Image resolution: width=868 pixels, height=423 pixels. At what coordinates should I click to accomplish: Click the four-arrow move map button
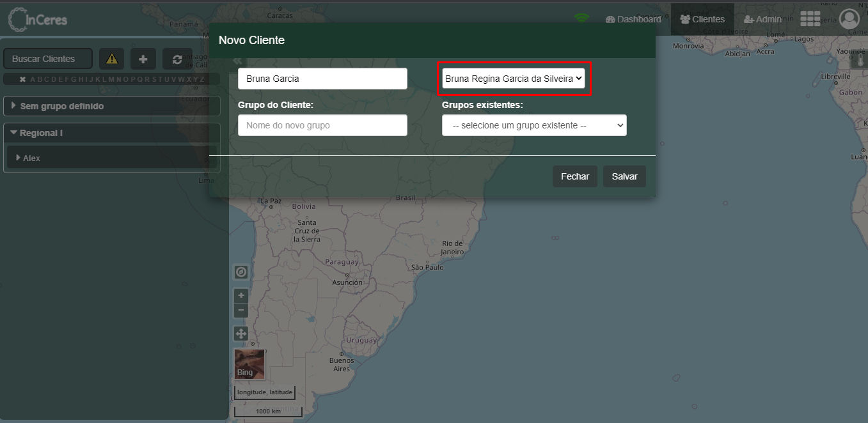click(x=241, y=334)
